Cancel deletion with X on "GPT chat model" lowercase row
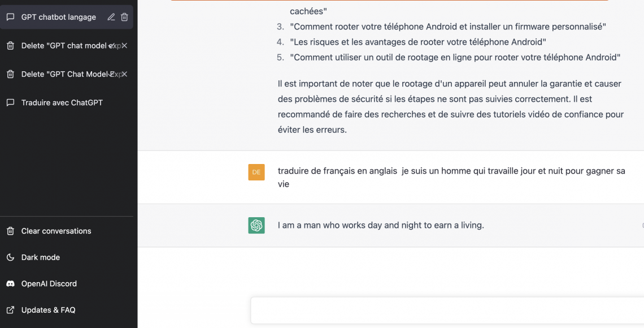644x328 pixels. click(x=124, y=46)
